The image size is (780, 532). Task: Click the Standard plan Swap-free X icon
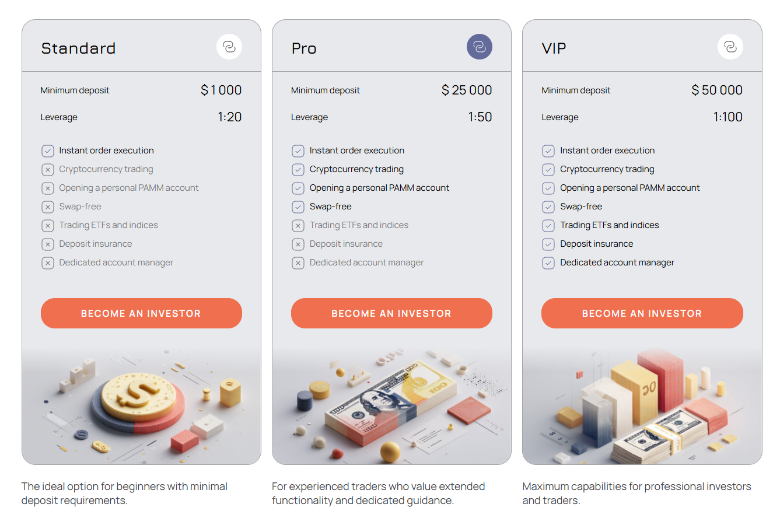pyautogui.click(x=48, y=207)
